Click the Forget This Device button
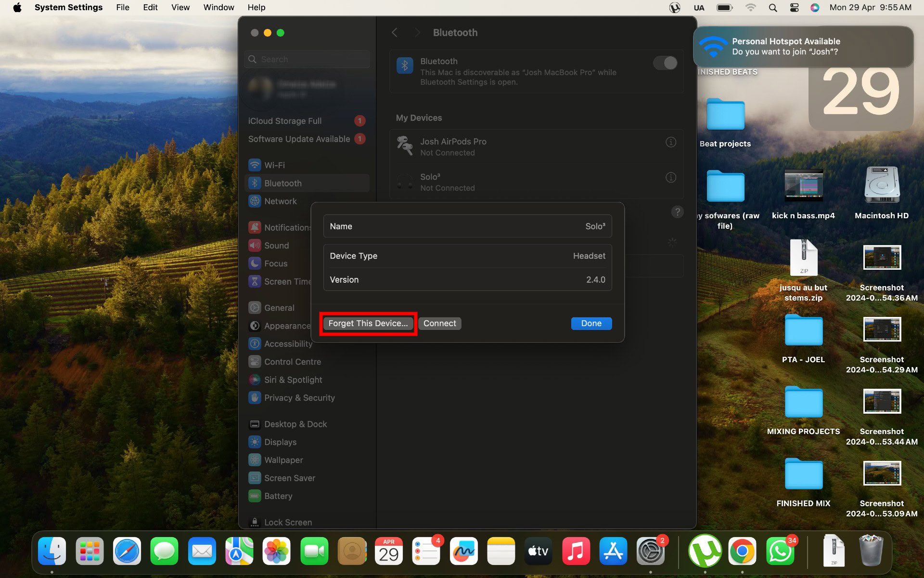The height and width of the screenshot is (578, 924). point(368,323)
